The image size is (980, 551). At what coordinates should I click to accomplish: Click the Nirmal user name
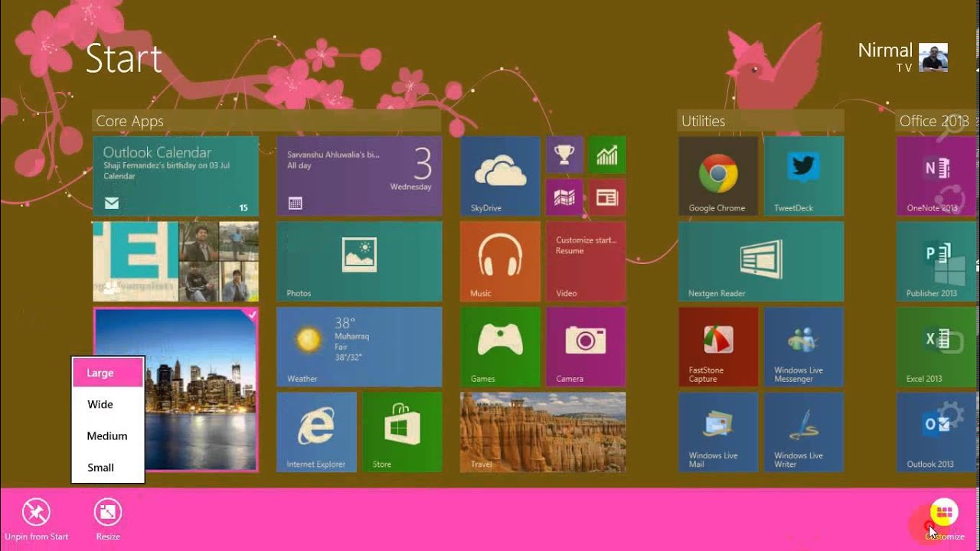pyautogui.click(x=885, y=51)
